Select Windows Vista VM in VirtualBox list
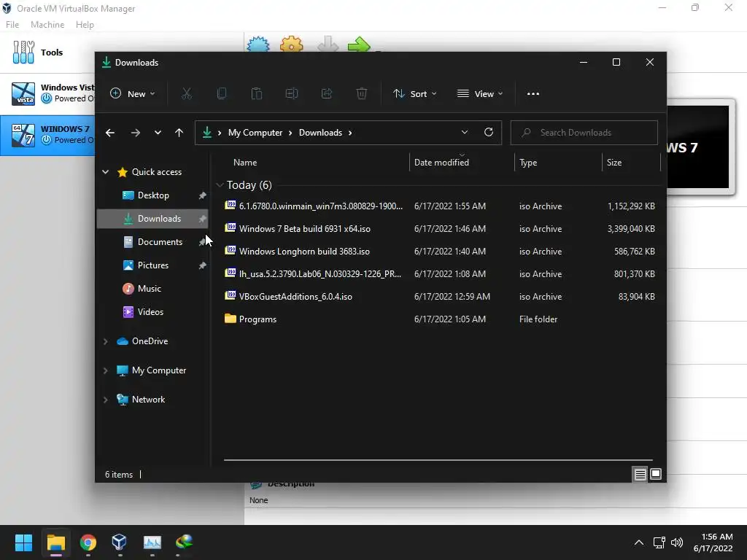The height and width of the screenshot is (560, 747). click(47, 93)
